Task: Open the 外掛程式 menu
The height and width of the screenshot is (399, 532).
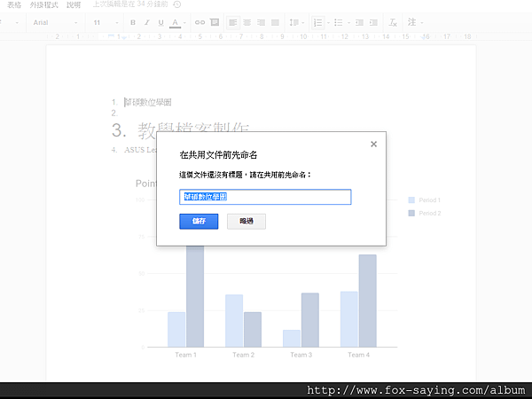Action: point(43,4)
